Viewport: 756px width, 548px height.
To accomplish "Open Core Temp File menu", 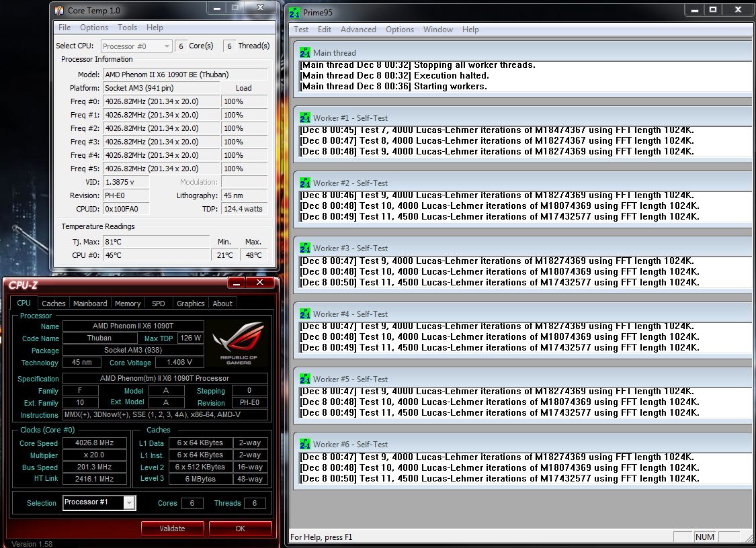I will pos(65,28).
